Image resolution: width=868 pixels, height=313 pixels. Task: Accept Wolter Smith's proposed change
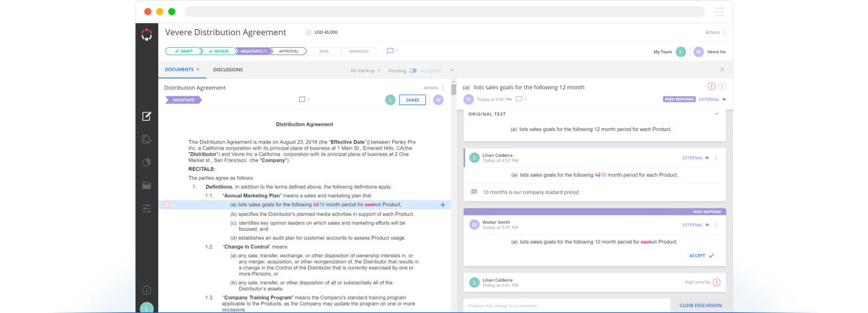702,256
